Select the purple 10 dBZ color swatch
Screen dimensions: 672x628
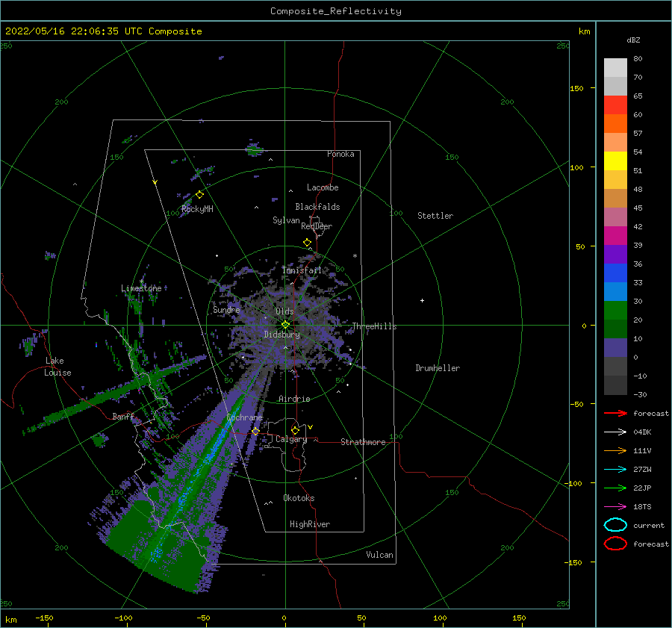tap(615, 348)
